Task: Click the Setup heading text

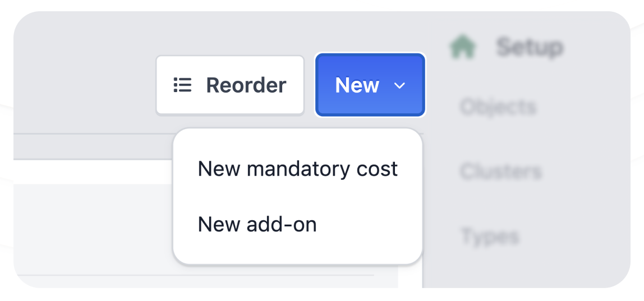Action: point(529,47)
